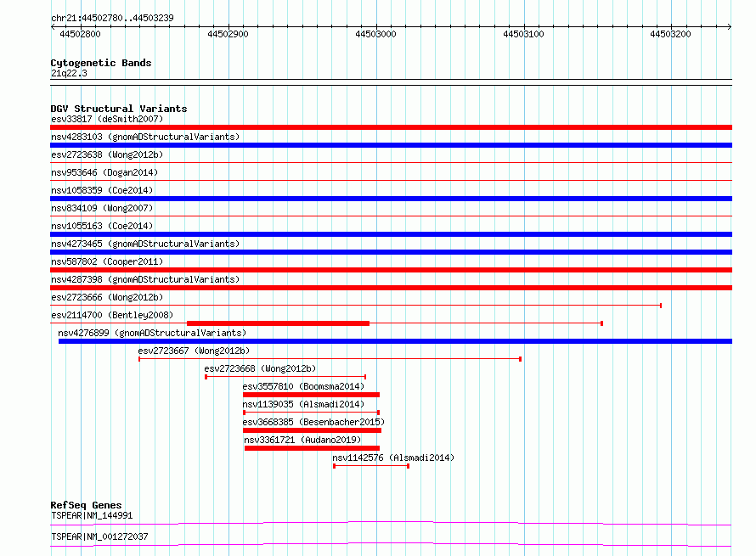Screen dimensions: 756x556
Task: Click the ruler's right arrow end
Action: coord(730,26)
